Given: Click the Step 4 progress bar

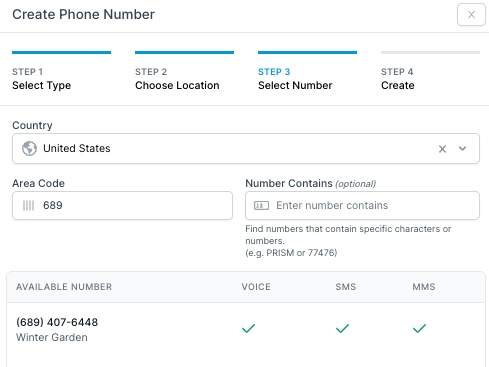Looking at the screenshot, I should (x=430, y=52).
